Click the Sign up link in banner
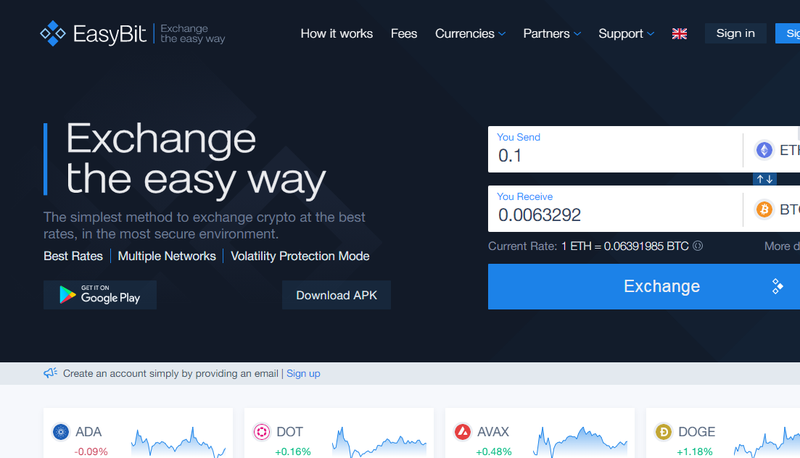Image resolution: width=800 pixels, height=458 pixels. [303, 373]
